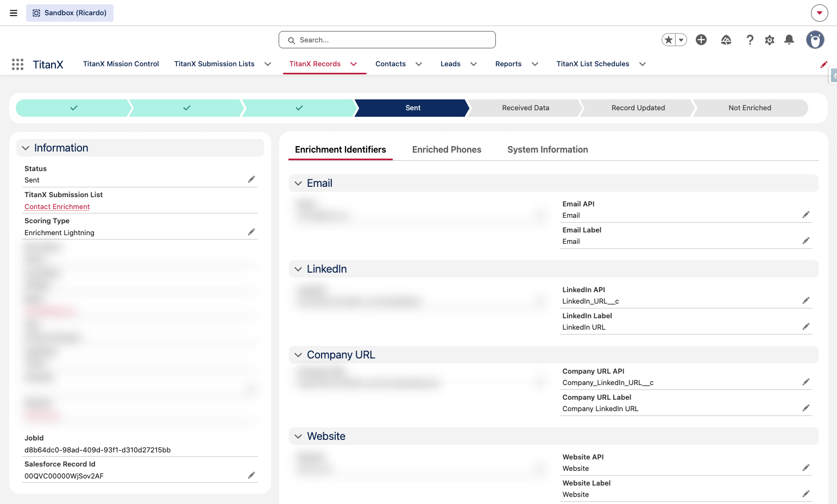This screenshot has height=504, width=837.
Task: Open Contacts tab dropdown chevron
Action: click(x=419, y=64)
